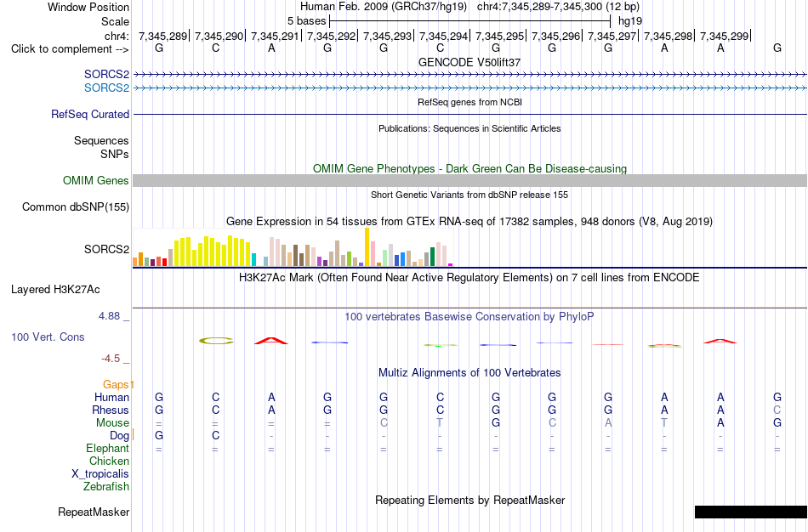Click coordinate label 7,345,289
The width and height of the screenshot is (808, 532).
point(162,36)
